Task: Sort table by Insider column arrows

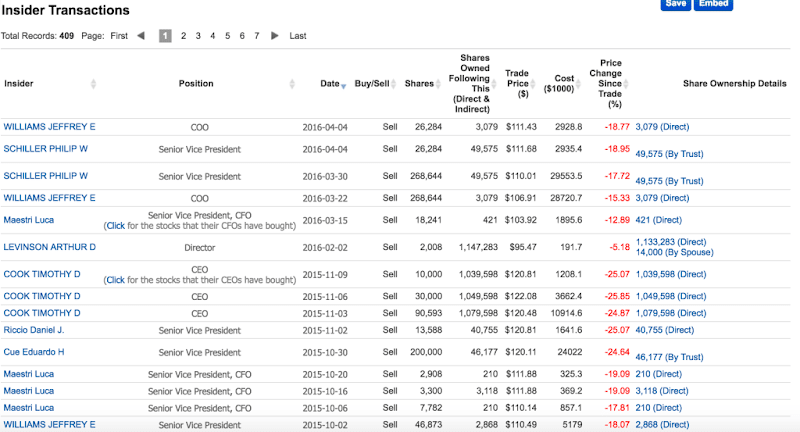Action: 94,84
